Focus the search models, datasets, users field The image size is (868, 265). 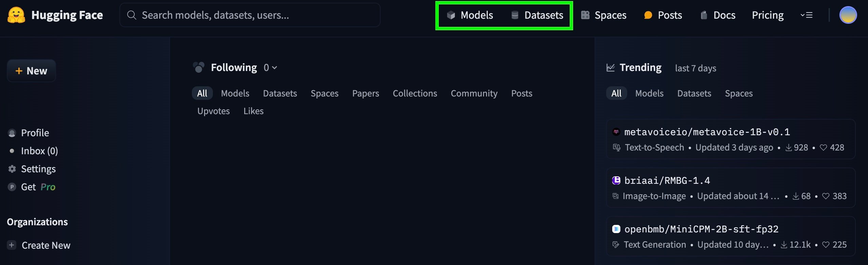pyautogui.click(x=250, y=15)
